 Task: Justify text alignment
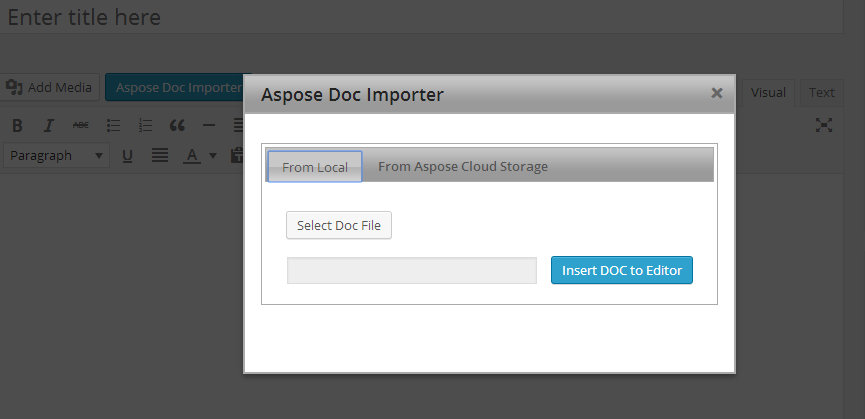point(160,156)
